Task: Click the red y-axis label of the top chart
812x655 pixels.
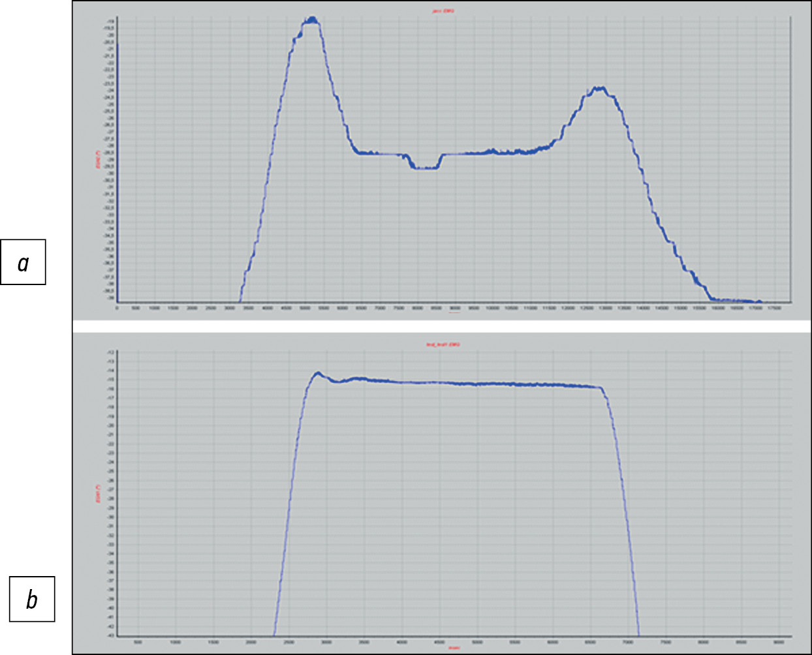Action: click(98, 159)
